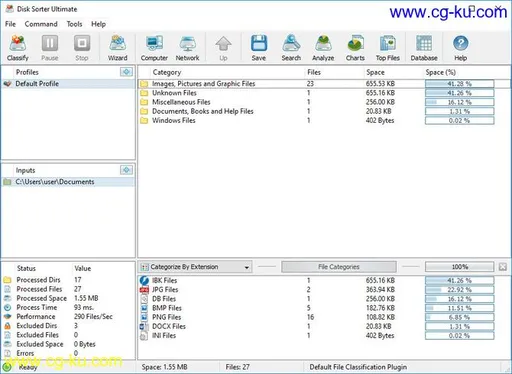Select the Default Profile entry
The width and height of the screenshot is (512, 374).
(68, 84)
